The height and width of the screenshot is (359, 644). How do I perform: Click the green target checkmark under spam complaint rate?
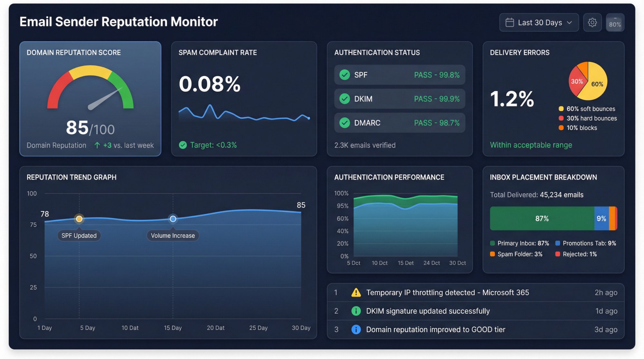pos(184,145)
